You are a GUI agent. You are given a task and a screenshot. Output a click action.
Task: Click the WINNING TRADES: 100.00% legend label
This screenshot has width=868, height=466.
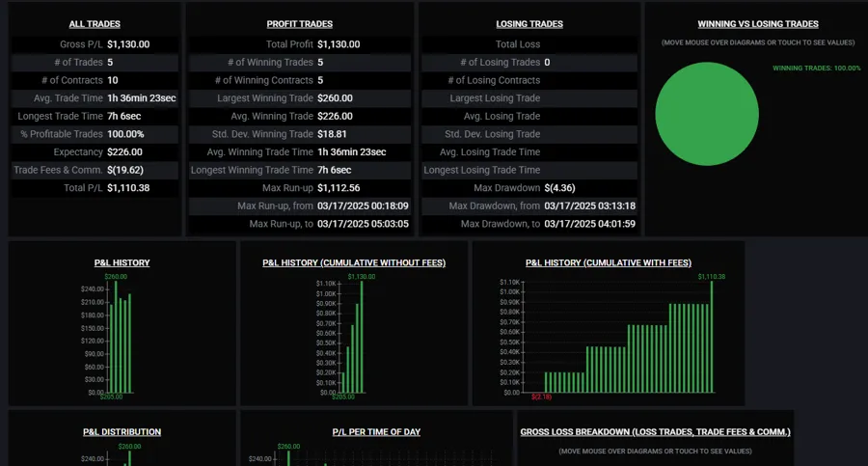click(x=817, y=69)
